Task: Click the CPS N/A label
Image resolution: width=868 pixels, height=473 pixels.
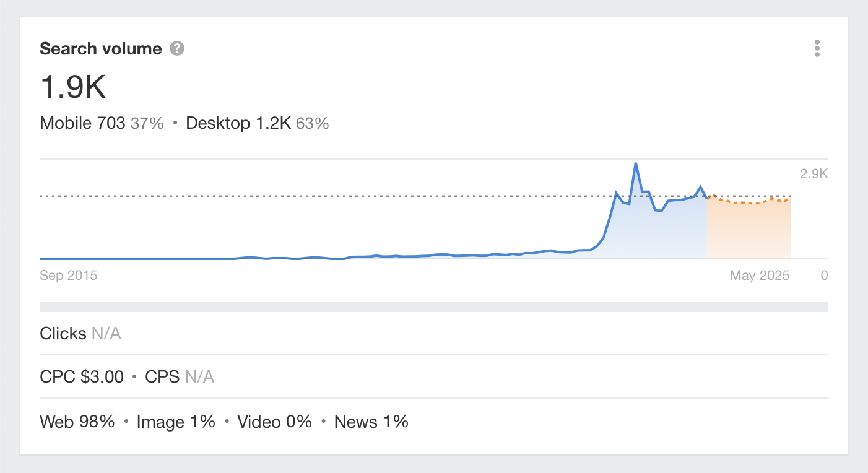Action: pos(180,376)
